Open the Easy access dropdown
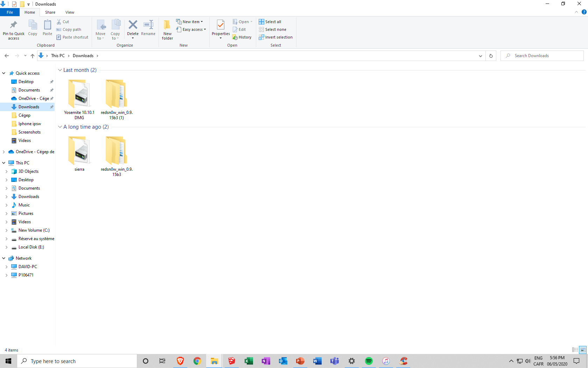 (x=191, y=29)
